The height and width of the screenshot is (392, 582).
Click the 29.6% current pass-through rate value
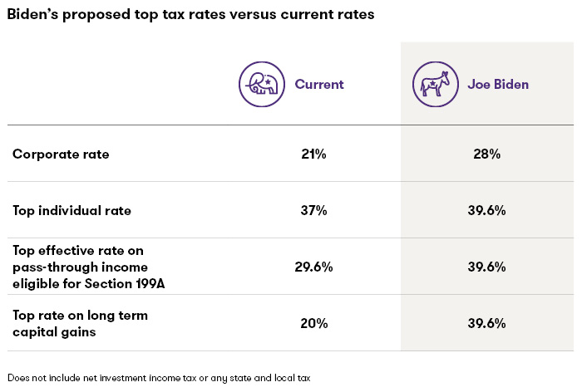pyautogui.click(x=313, y=267)
